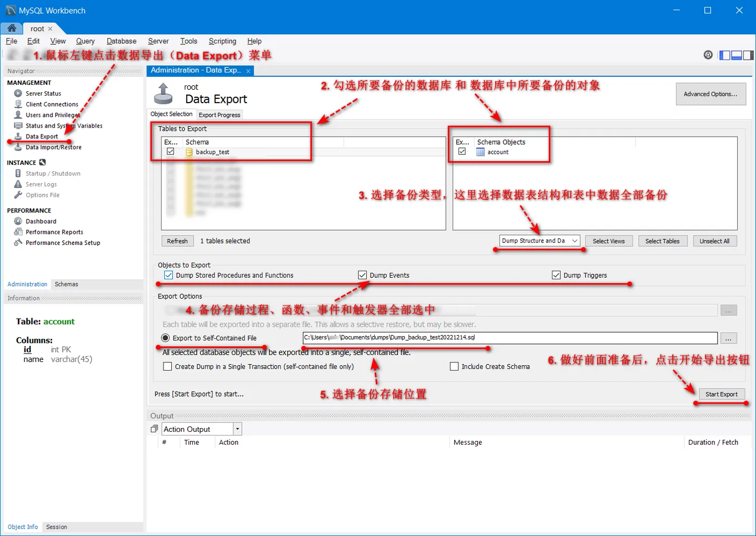Switch to the Export Progress tab

point(219,115)
